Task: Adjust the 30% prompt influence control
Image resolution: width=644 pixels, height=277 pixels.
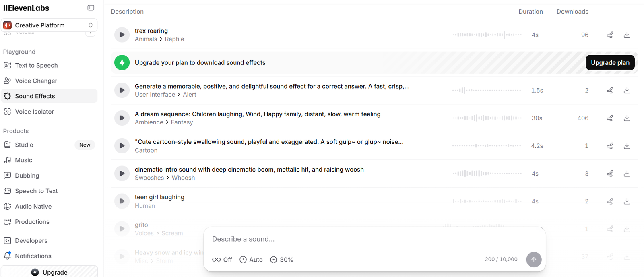Action: click(x=282, y=260)
